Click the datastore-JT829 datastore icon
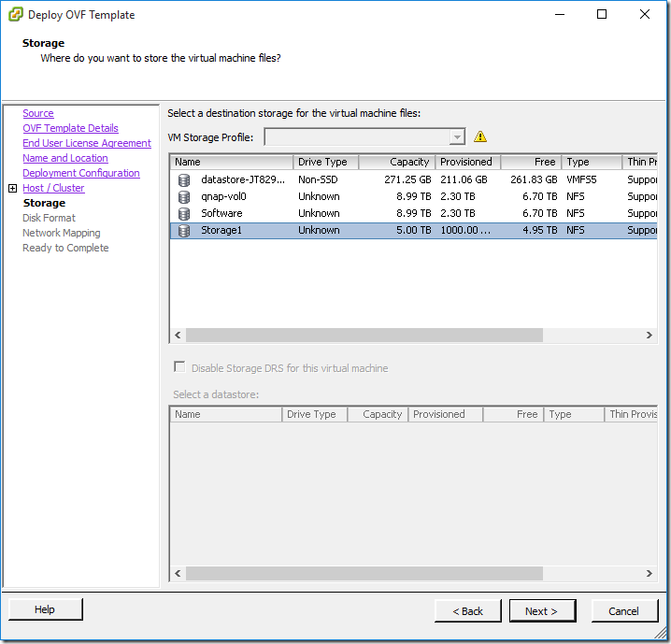671x644 pixels. pos(184,179)
